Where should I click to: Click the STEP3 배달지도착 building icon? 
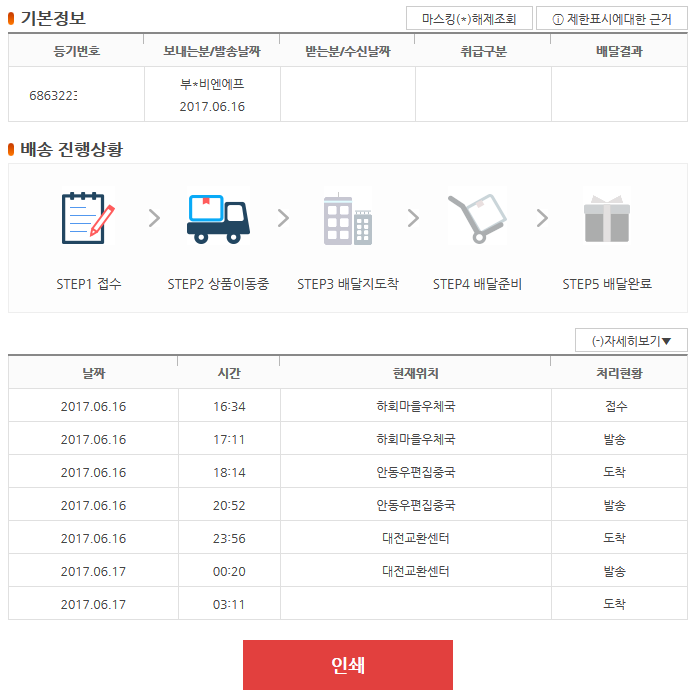[347, 219]
